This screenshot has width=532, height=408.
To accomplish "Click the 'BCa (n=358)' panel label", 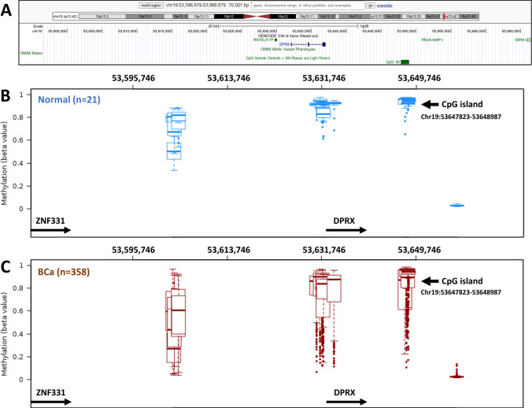I will 64,272.
